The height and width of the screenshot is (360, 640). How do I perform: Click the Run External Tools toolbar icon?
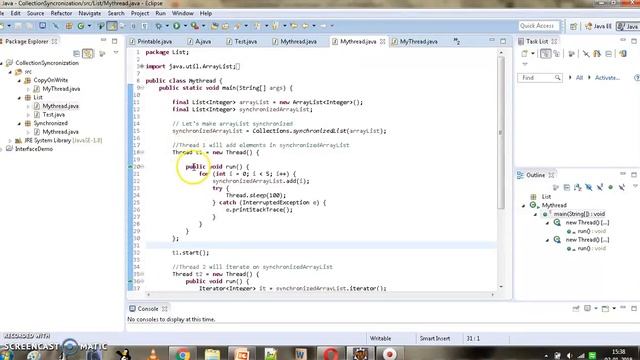click(195, 26)
